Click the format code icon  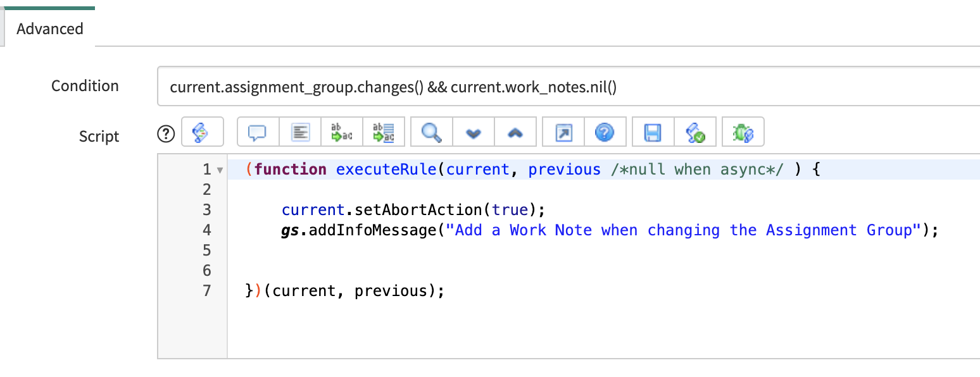(299, 133)
